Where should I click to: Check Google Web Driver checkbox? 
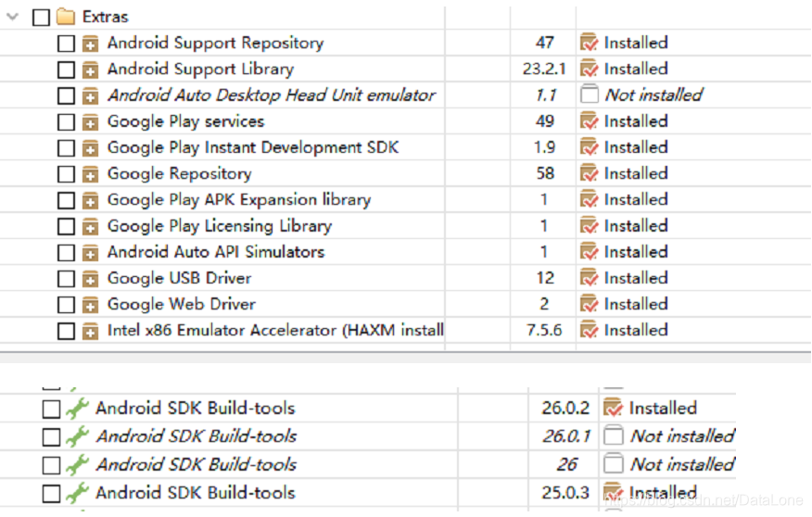point(66,305)
